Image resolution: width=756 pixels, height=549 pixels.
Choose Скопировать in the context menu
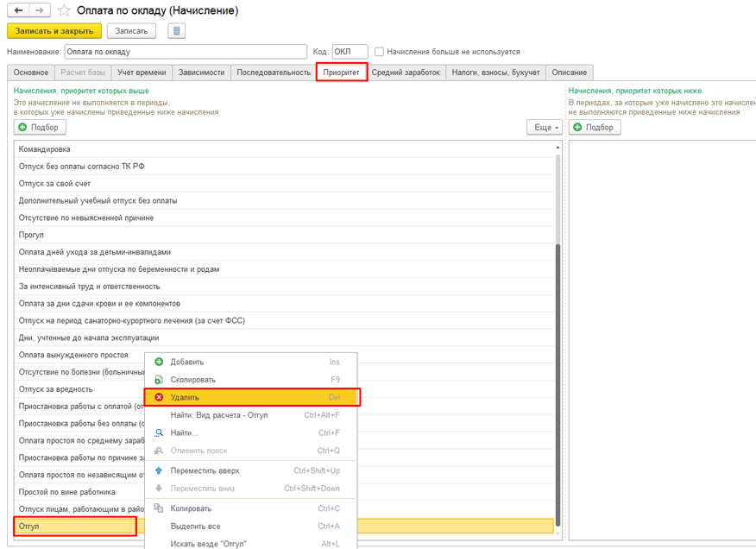[x=251, y=380]
